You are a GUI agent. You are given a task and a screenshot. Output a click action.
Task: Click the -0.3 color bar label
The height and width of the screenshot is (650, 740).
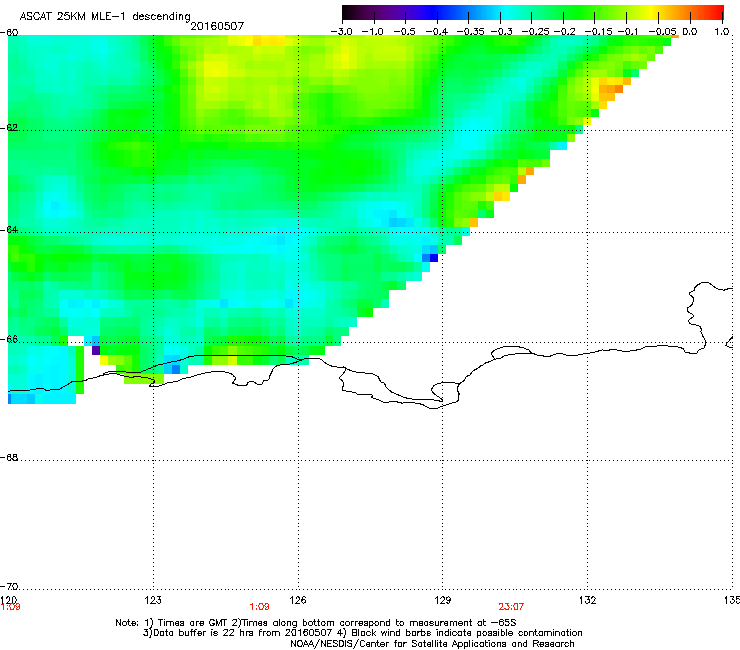[502, 32]
